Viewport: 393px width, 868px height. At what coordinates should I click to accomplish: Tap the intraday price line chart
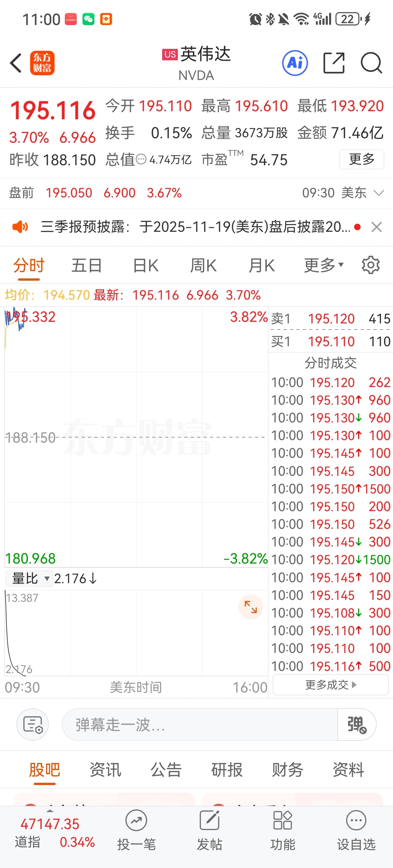pos(136,437)
